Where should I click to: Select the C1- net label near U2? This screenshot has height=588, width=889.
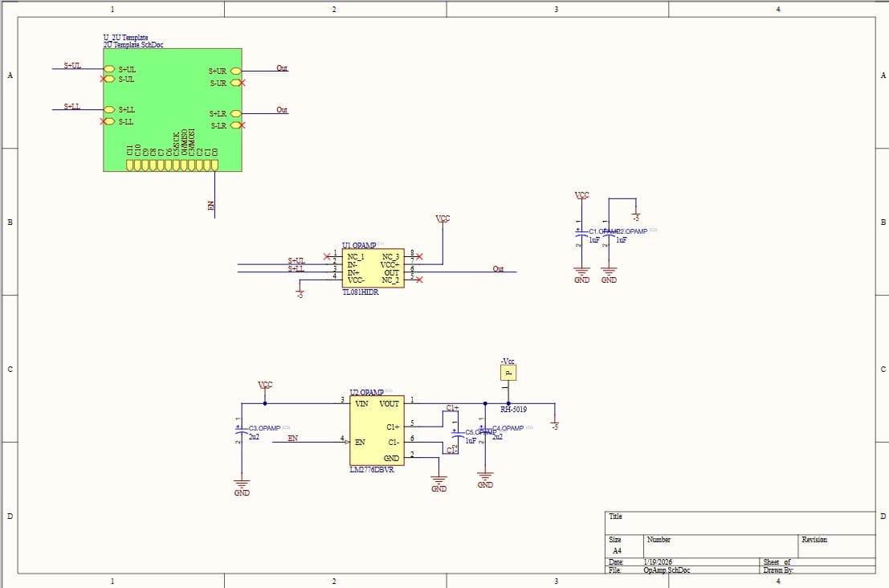point(452,450)
